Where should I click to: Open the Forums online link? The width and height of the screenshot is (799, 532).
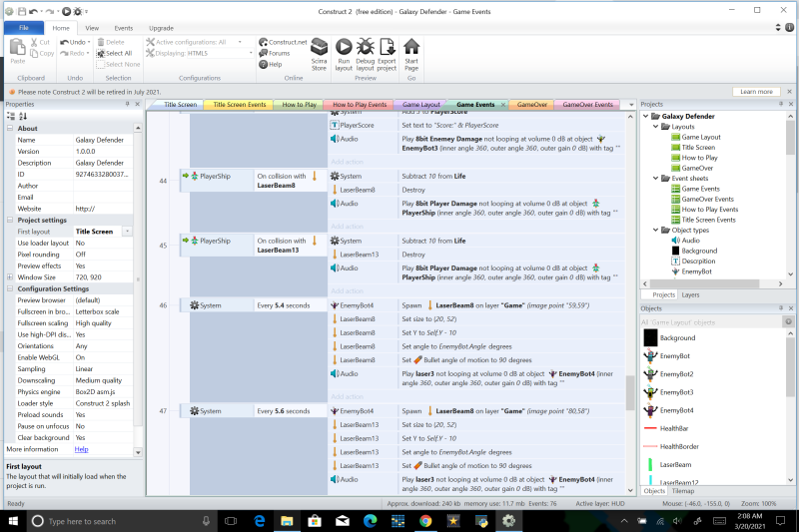coord(274,54)
